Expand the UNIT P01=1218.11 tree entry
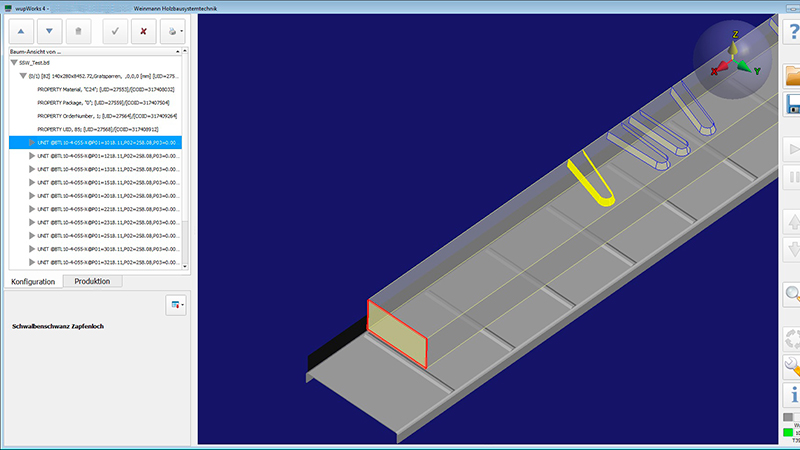The height and width of the screenshot is (450, 800). point(32,156)
